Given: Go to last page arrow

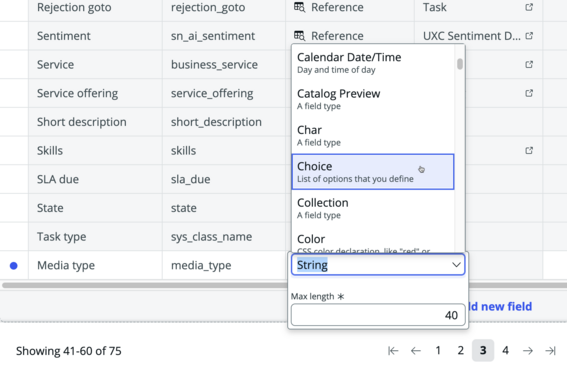Looking at the screenshot, I should pyautogui.click(x=550, y=350).
